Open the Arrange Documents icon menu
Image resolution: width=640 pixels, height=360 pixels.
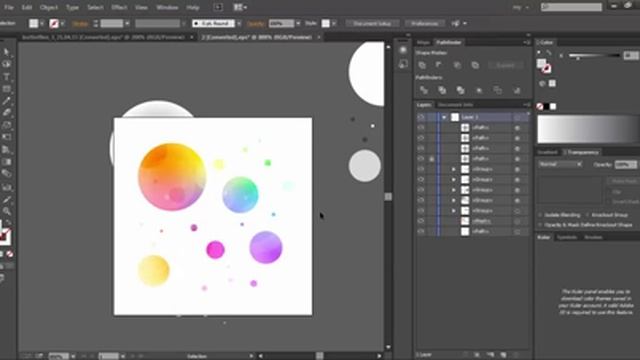[240, 7]
